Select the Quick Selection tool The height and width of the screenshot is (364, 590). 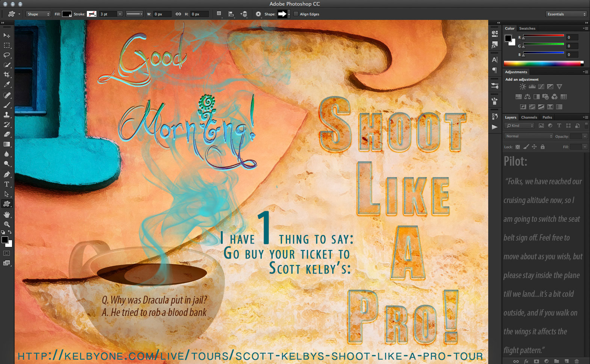click(x=7, y=65)
